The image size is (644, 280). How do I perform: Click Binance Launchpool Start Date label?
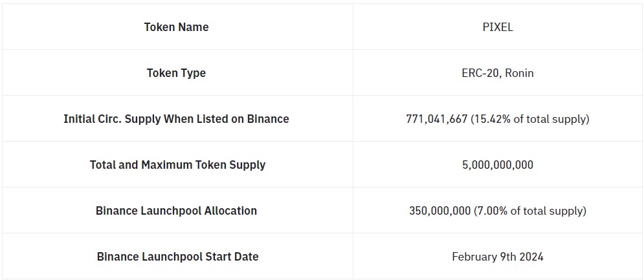[177, 257]
